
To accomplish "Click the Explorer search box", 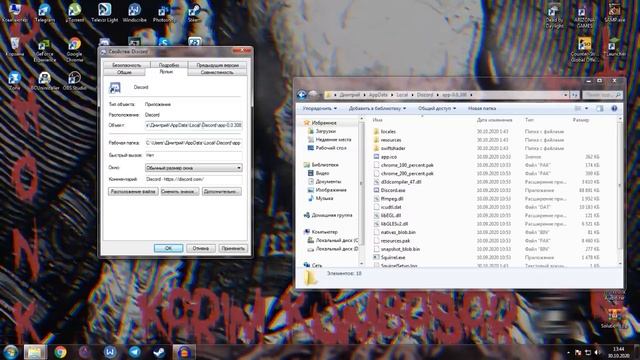I will point(602,95).
